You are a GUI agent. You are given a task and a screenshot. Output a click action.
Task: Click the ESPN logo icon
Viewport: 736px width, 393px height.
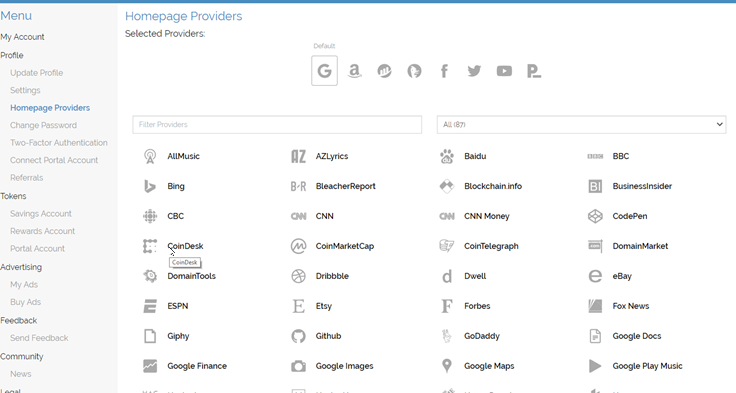(150, 306)
